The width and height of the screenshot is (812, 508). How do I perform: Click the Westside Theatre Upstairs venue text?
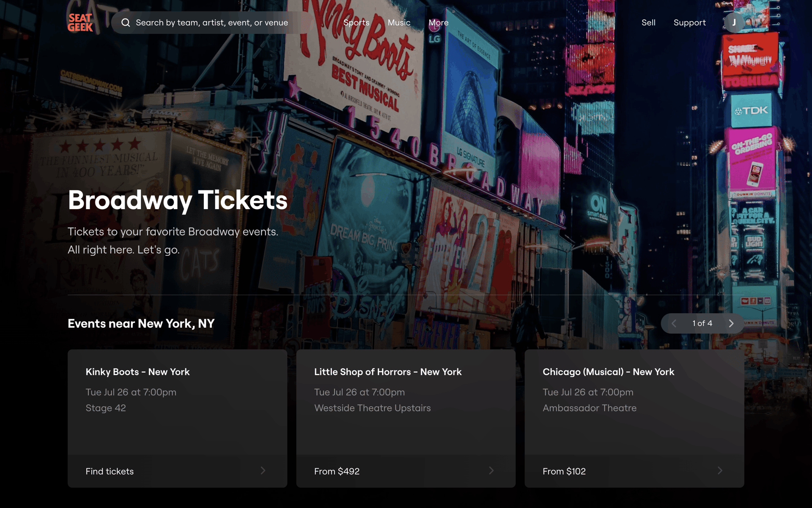point(373,408)
